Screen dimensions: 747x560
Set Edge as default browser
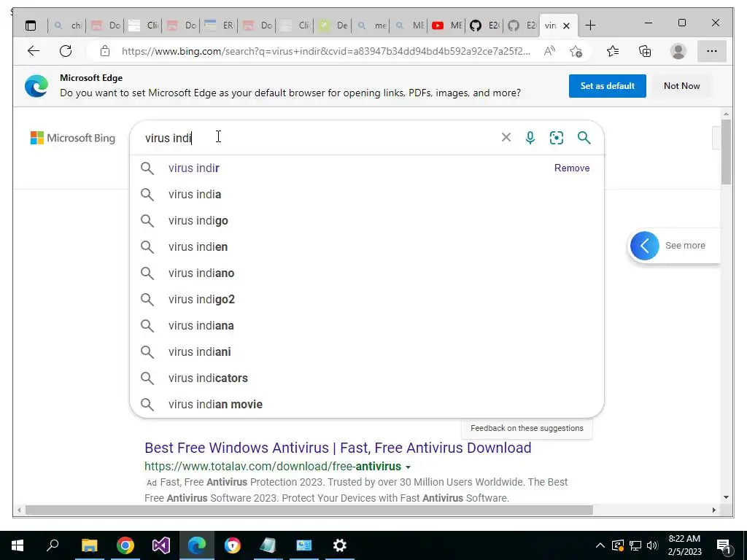point(608,86)
